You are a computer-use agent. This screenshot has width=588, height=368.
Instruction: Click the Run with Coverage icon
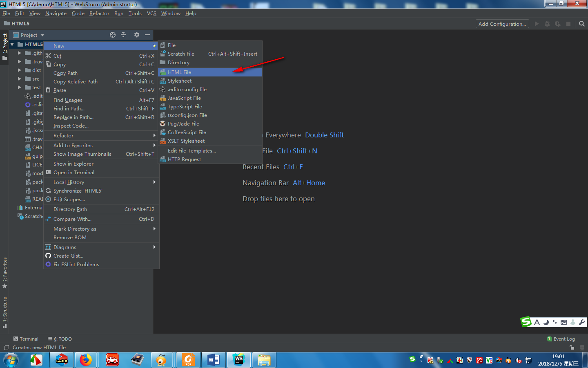click(x=558, y=24)
